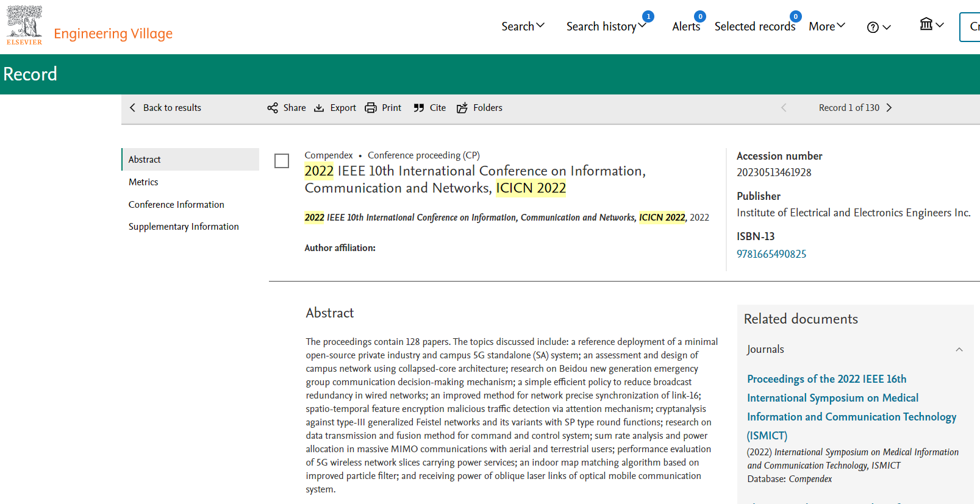Click the Share icon
Viewport: 980px width, 504px height.
273,108
